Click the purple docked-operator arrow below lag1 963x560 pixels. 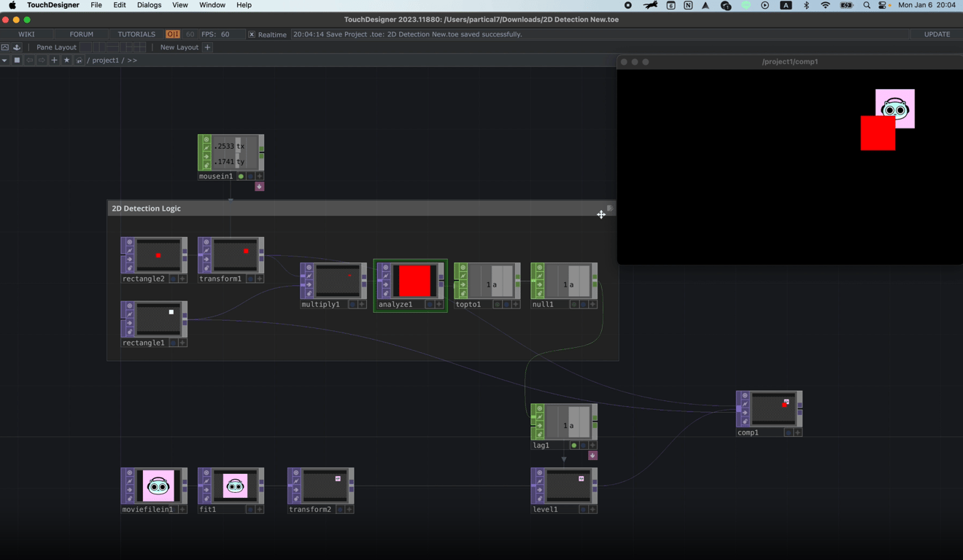592,455
